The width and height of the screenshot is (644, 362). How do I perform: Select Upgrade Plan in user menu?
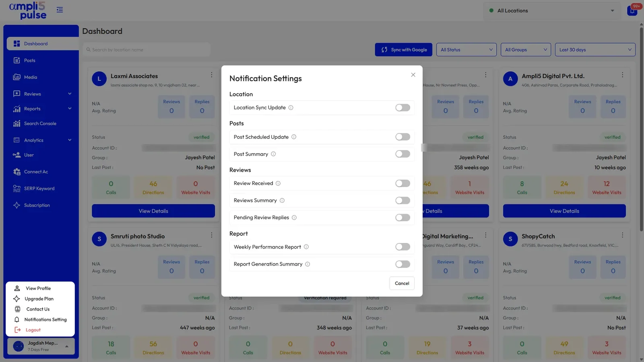(x=39, y=299)
